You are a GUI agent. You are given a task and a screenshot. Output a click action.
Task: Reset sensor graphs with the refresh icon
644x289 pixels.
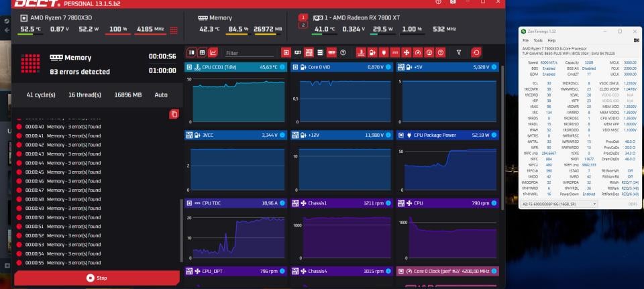[x=476, y=52]
